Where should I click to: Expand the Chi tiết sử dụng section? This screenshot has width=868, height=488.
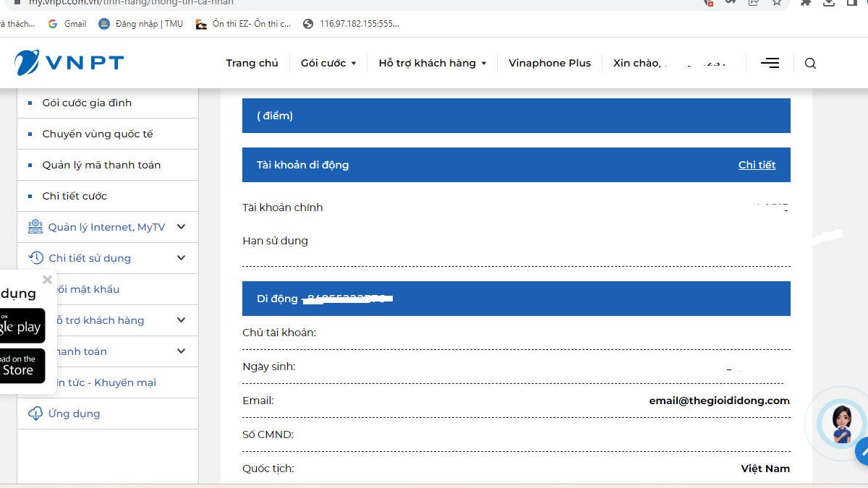pos(181,258)
